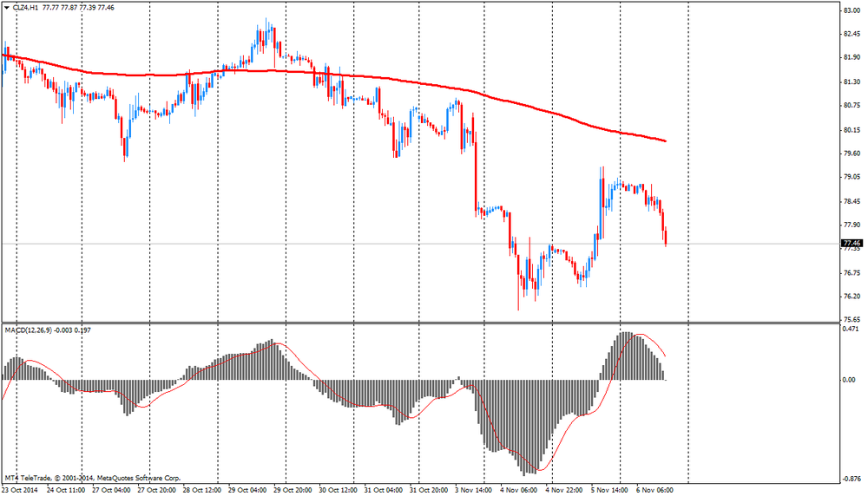Click the 0.00 MACD scale value
868x496 pixels.
(849, 380)
